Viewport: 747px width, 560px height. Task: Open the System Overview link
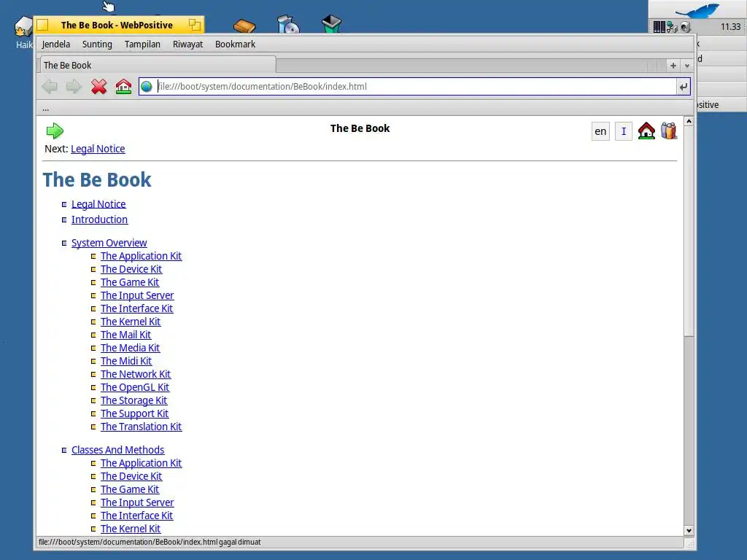[109, 243]
